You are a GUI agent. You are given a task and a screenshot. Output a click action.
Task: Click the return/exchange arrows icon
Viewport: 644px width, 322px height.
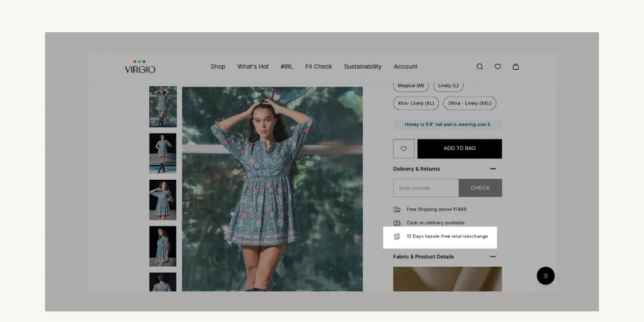[397, 236]
